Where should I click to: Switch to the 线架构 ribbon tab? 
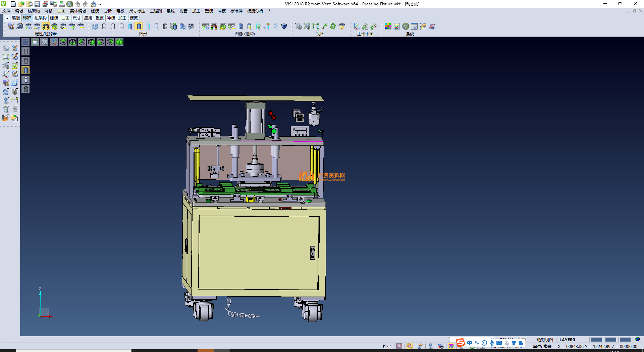click(x=40, y=18)
